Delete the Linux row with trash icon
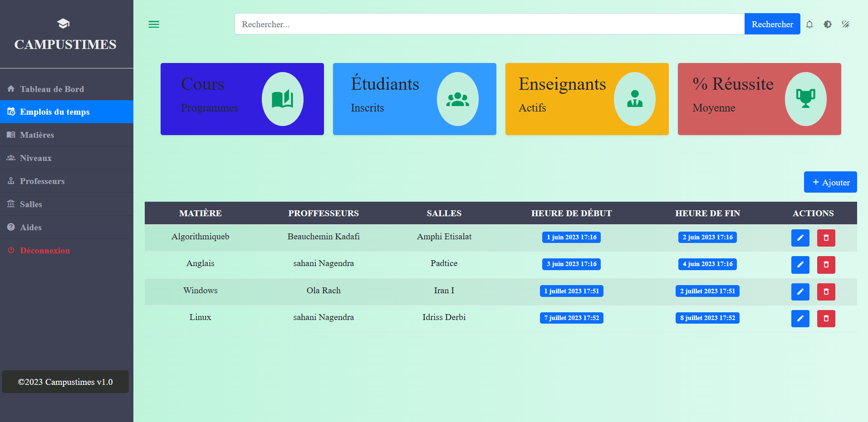The height and width of the screenshot is (422, 868). [x=826, y=319]
